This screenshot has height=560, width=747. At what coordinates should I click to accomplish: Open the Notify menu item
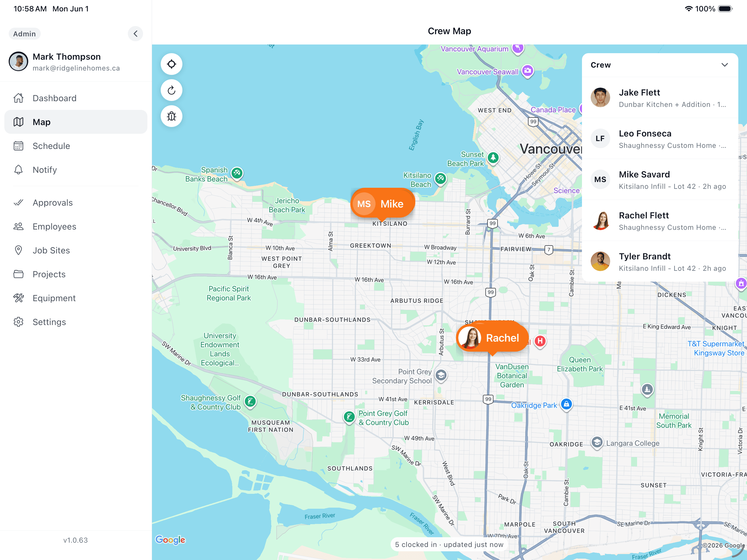(76, 170)
